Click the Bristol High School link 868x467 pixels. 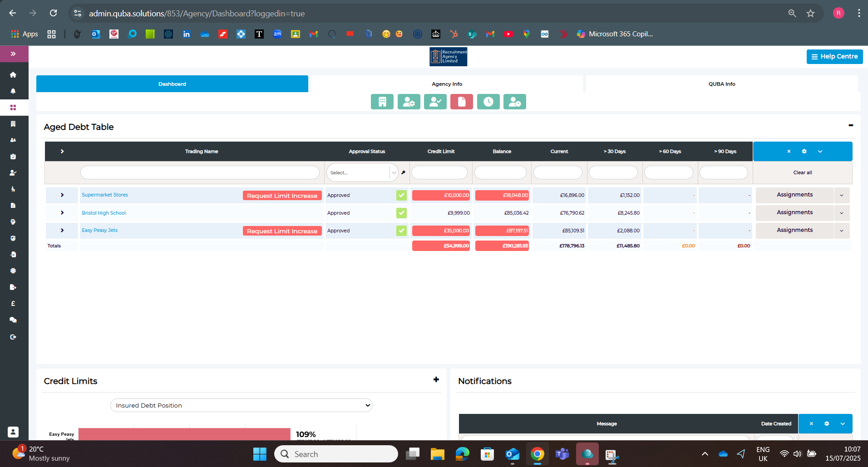[x=104, y=213]
